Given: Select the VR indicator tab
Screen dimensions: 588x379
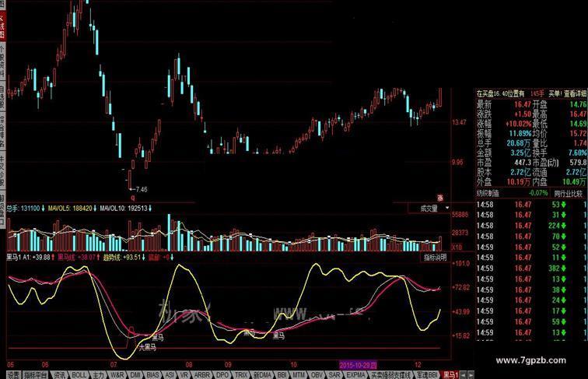Looking at the screenshot, I should (x=184, y=374).
